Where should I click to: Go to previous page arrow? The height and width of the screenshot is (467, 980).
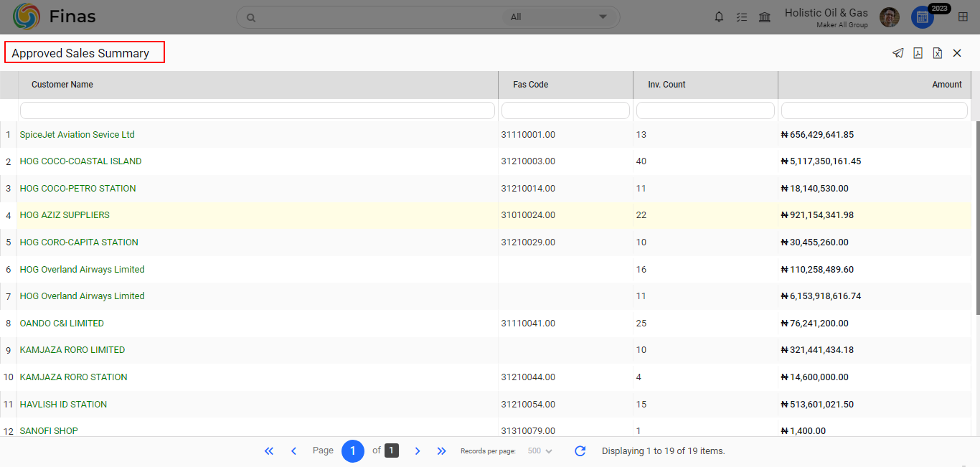coord(293,451)
